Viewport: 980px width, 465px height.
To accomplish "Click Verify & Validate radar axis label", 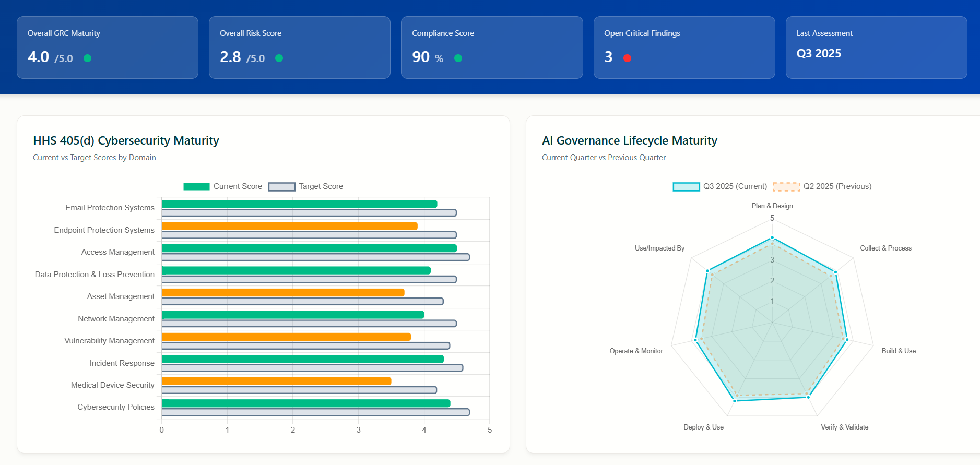I will [x=845, y=427].
